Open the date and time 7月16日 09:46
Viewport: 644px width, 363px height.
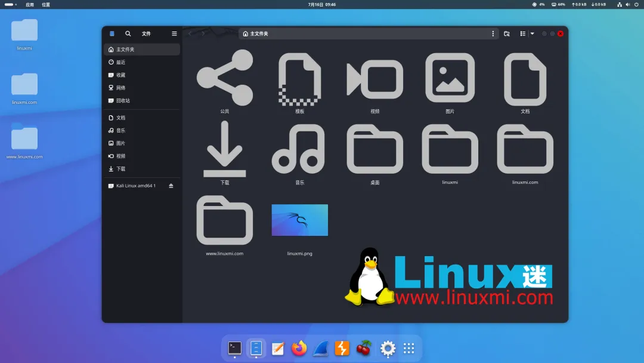point(322,5)
